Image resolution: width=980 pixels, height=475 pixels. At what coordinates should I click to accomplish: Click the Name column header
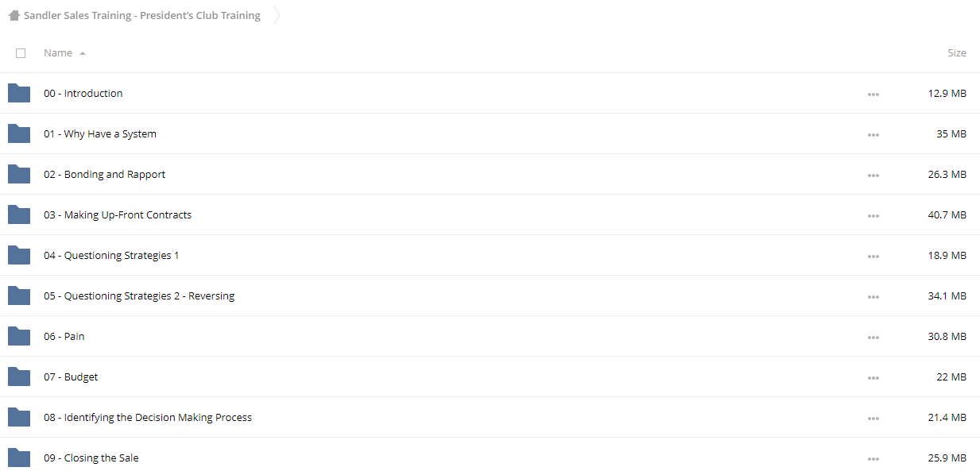(x=58, y=53)
